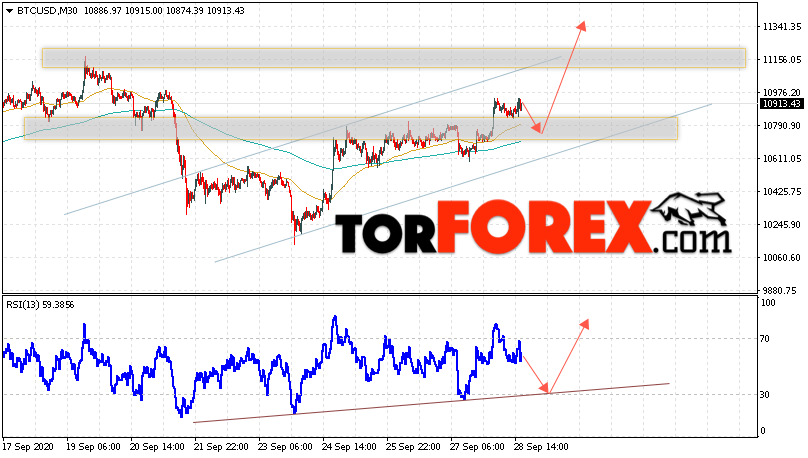This screenshot has height=458, width=808.
Task: Click the OHLC values 10886.97 10915.00 10874.39 10913.43
Action: (164, 11)
